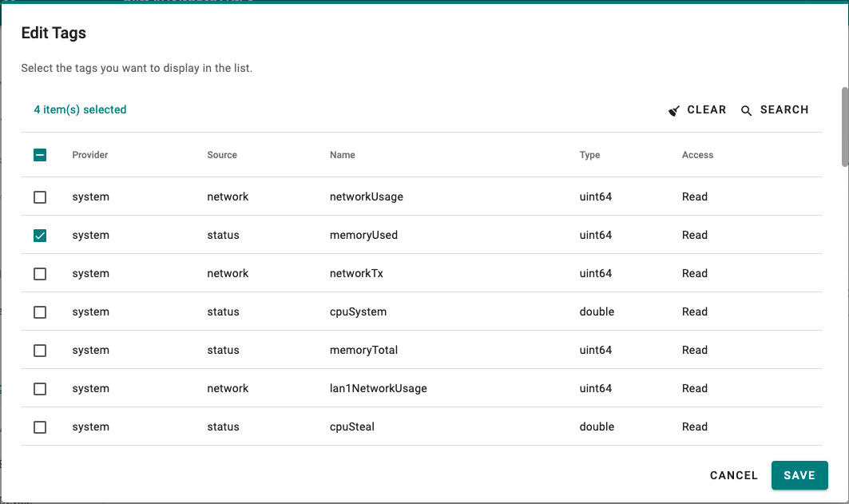
Task: Click the Name column header
Action: 342,155
